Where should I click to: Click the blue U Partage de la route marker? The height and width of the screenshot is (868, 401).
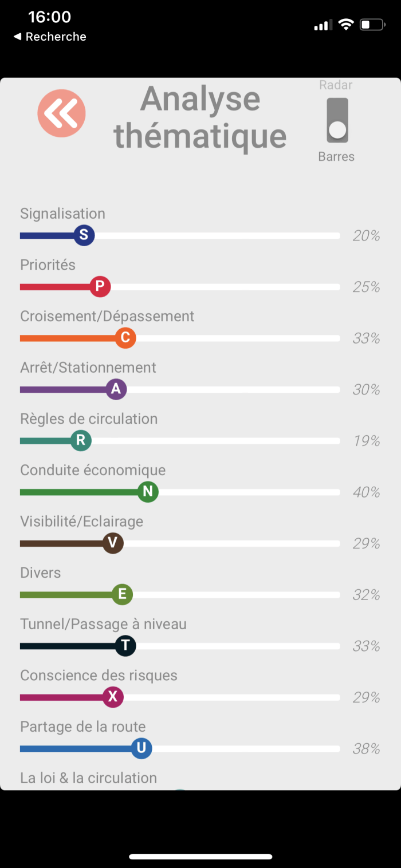(141, 748)
